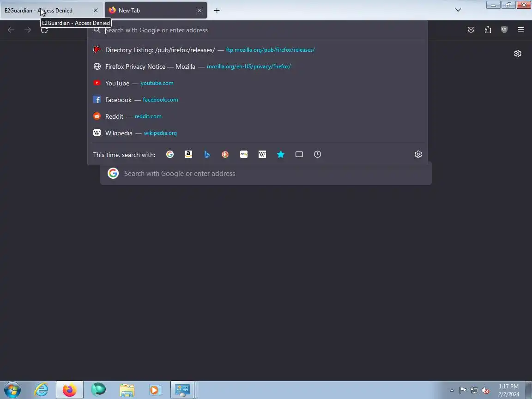Click the new tab page Google search box
Image resolution: width=532 pixels, height=399 pixels.
266,173
